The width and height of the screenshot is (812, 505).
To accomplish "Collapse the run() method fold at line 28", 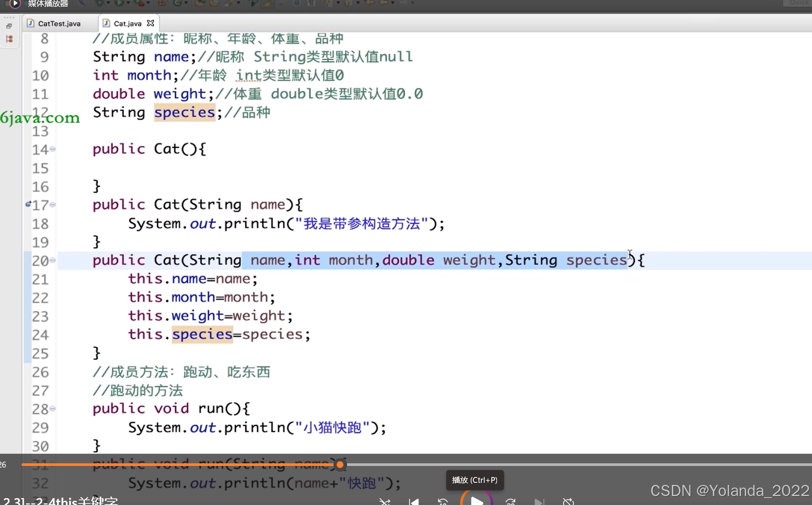I will pyautogui.click(x=53, y=408).
